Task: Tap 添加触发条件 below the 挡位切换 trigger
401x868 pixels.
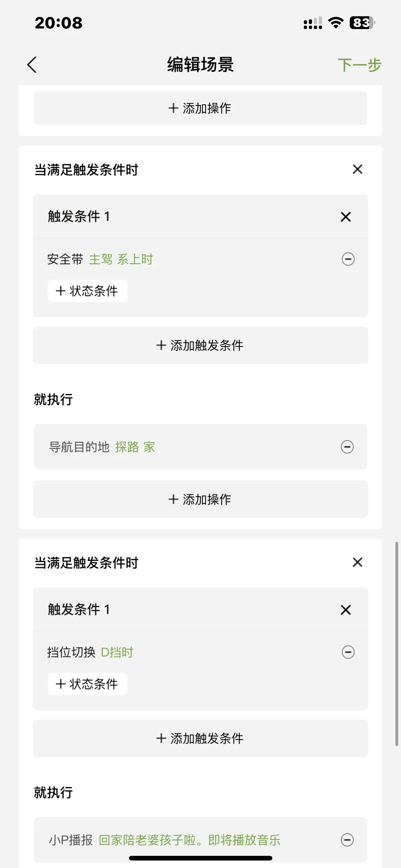Action: click(200, 739)
